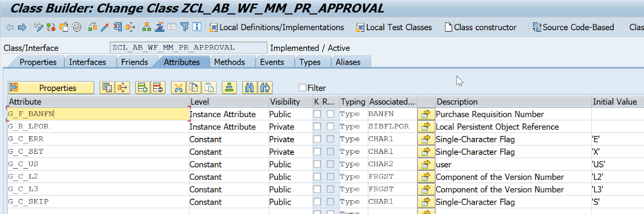644x214 pixels.
Task: Toggle Display/Change mode glasses-pencil icon
Action: pos(38,27)
